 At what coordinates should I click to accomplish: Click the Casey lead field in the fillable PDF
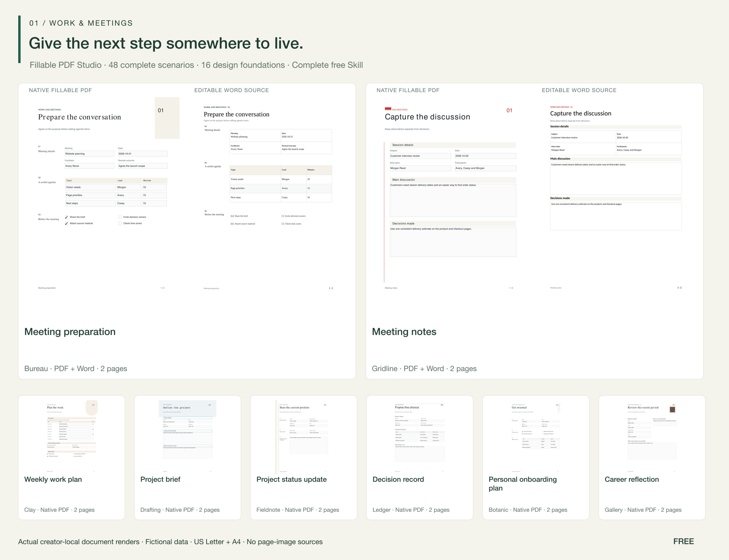click(129, 203)
